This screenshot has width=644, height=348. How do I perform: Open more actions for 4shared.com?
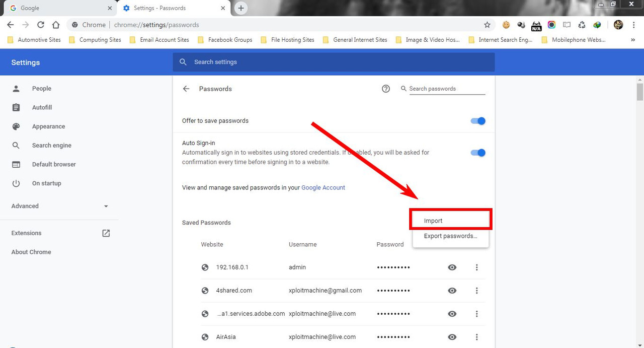pos(476,291)
